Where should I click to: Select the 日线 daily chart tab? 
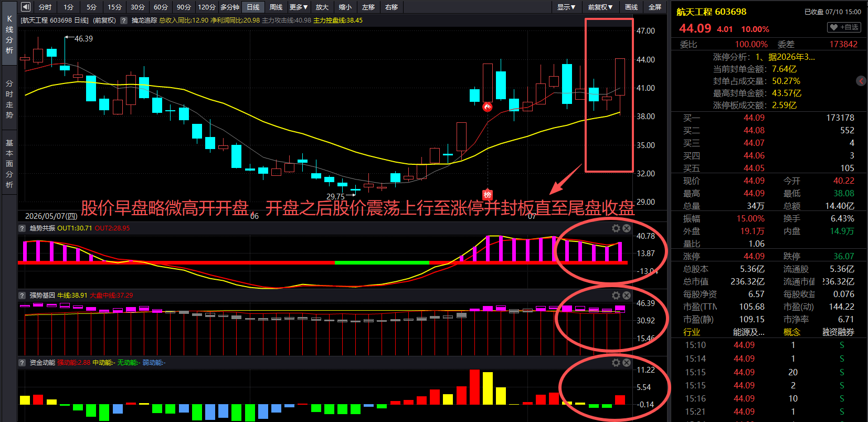(253, 7)
